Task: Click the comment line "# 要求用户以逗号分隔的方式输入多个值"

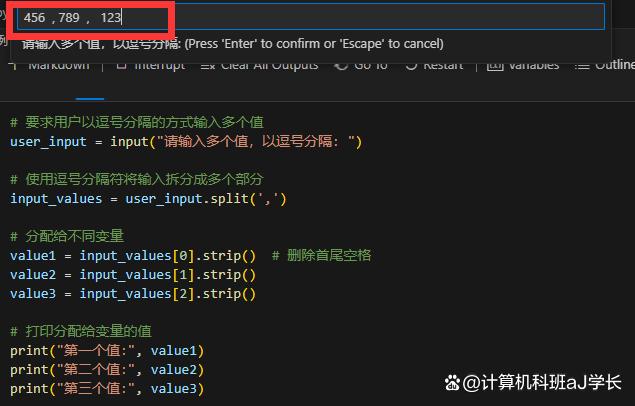Action: click(x=137, y=122)
